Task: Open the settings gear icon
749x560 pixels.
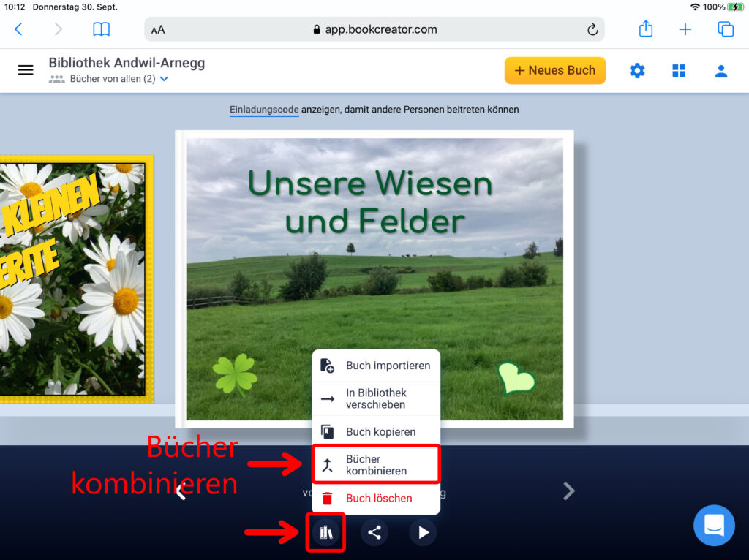Action: (638, 71)
